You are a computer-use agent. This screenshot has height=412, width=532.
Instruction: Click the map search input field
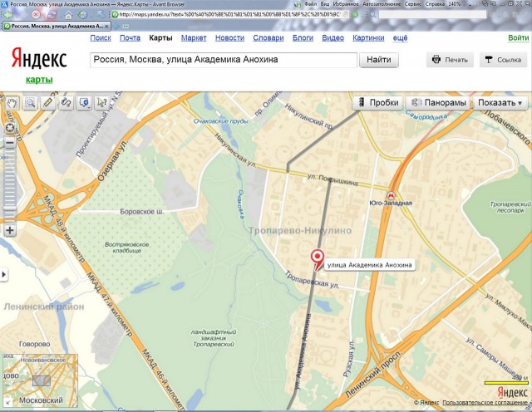[x=224, y=60]
